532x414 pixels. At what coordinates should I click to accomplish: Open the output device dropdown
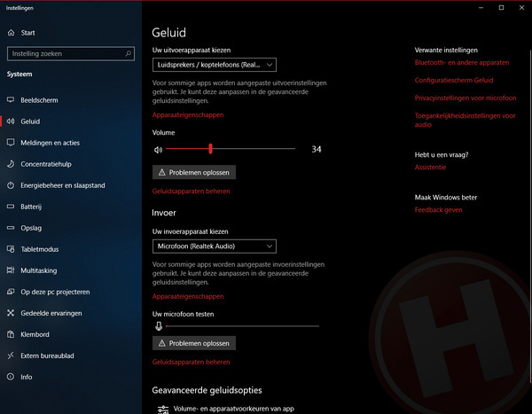(x=214, y=65)
